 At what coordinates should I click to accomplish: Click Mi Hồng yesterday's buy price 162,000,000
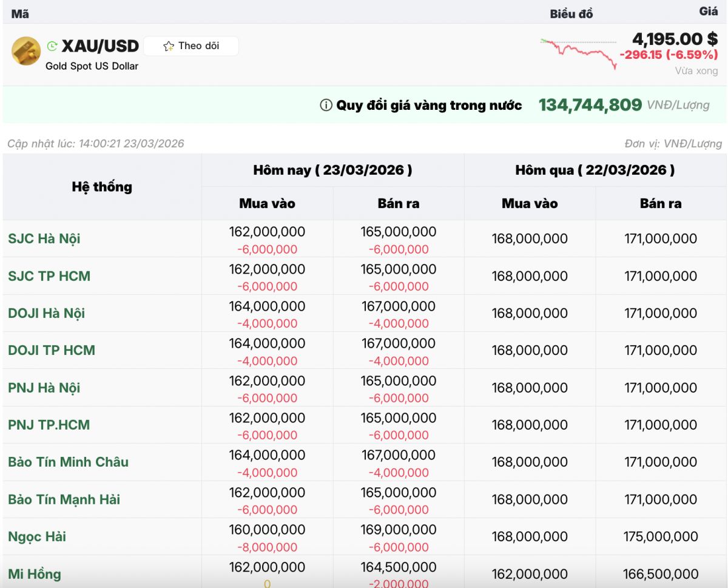[530, 574]
